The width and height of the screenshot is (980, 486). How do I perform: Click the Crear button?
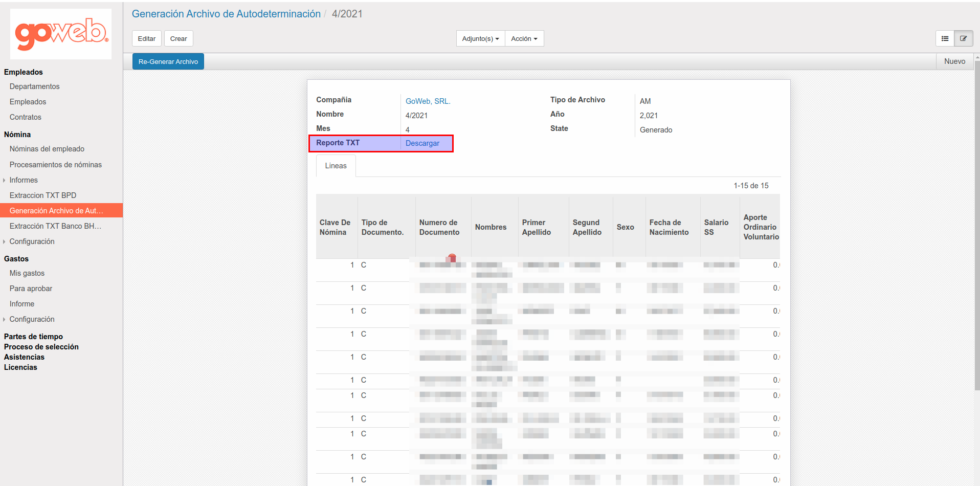click(x=179, y=38)
